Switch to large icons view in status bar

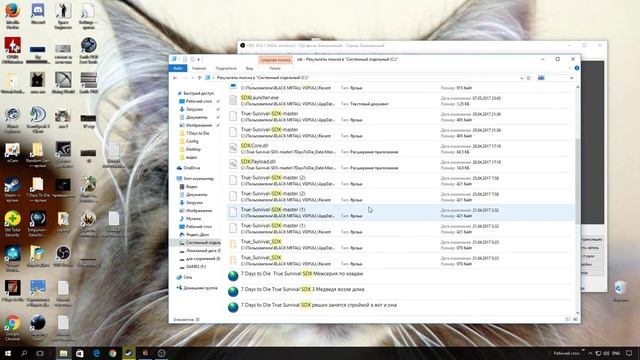click(576, 320)
